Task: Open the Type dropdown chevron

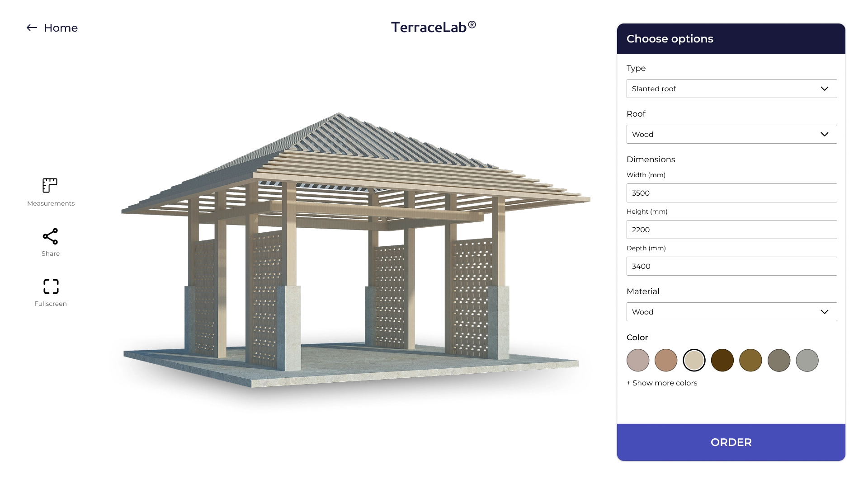Action: pyautogui.click(x=825, y=89)
